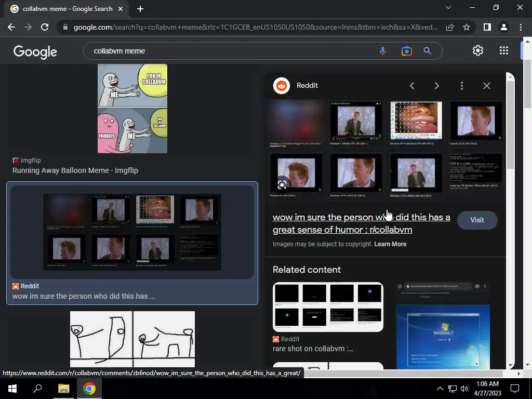Viewport: 532px width, 399px height.
Task: Open the network status tray icon
Action: point(453,389)
